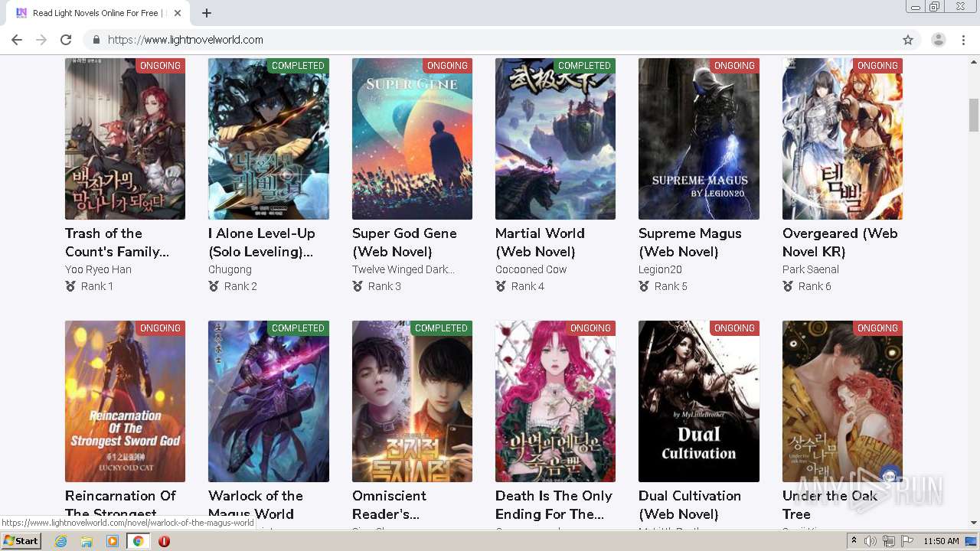980x551 pixels.
Task: Open network status icon in system tray
Action: (x=889, y=541)
